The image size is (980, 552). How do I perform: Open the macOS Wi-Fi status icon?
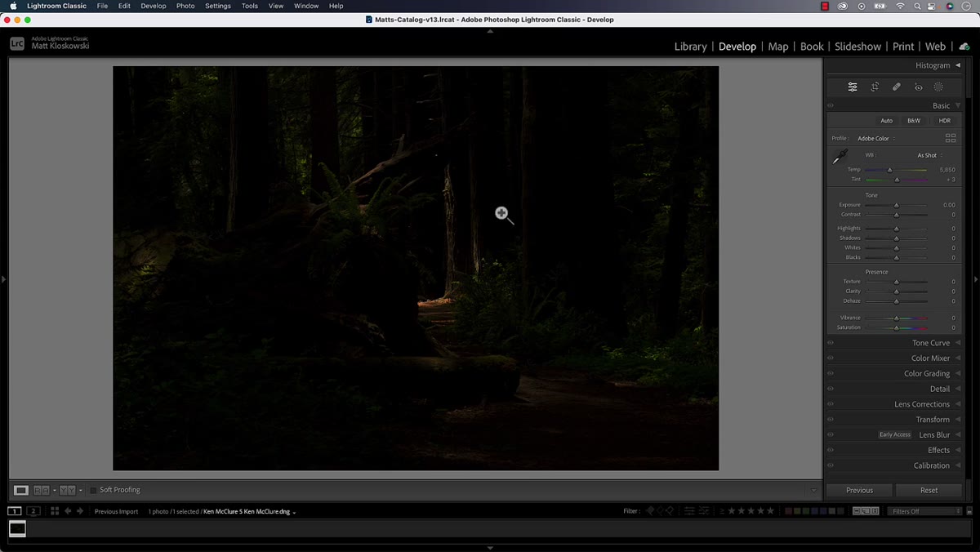(x=900, y=6)
